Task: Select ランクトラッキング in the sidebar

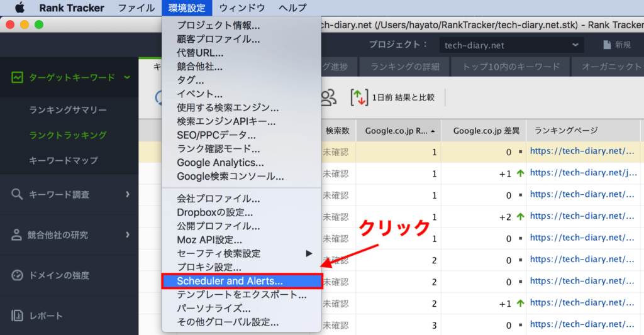Action: click(68, 135)
